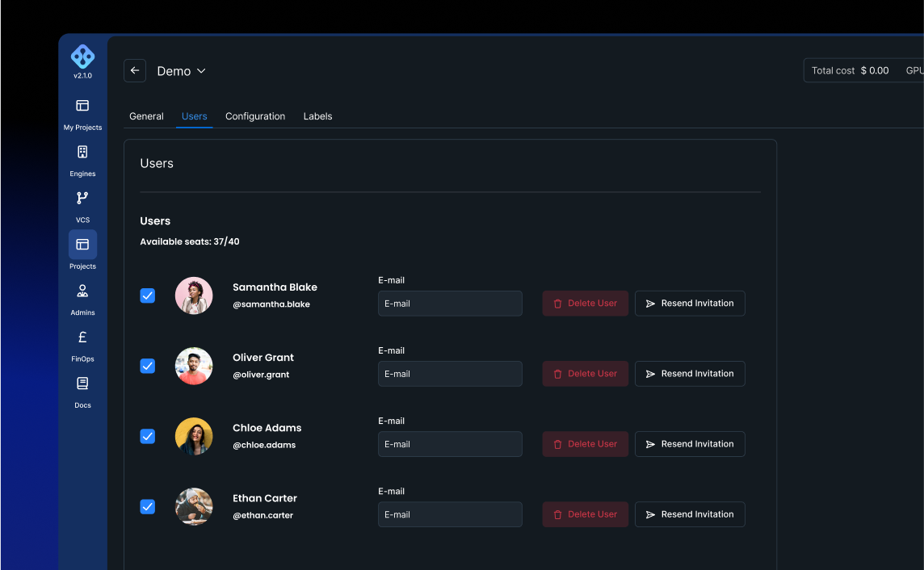Open My Projects in the sidebar

[x=82, y=115]
